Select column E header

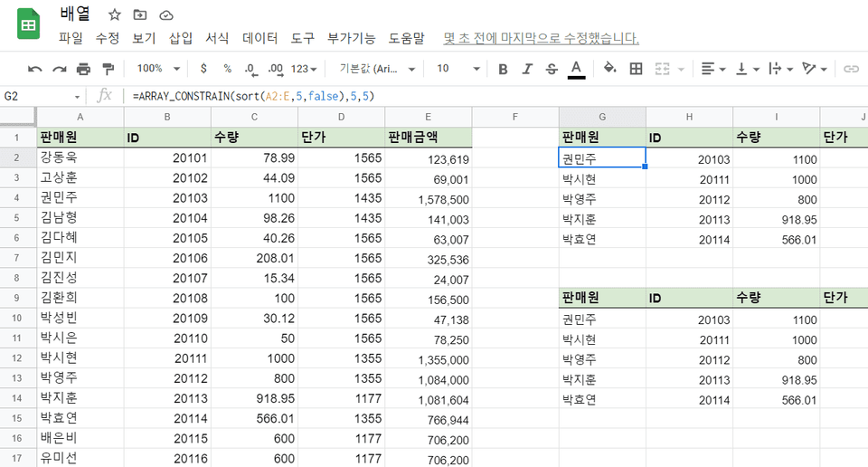pos(428,117)
